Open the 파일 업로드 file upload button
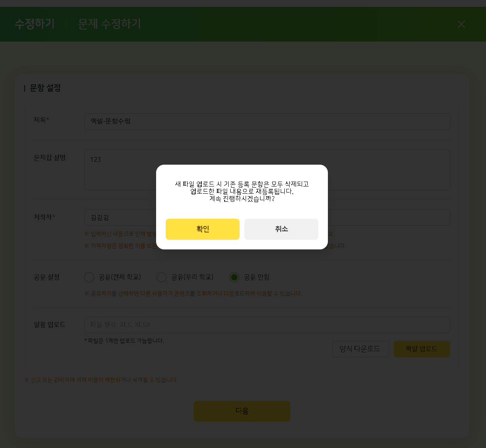The image size is (486, 448). [x=422, y=349]
